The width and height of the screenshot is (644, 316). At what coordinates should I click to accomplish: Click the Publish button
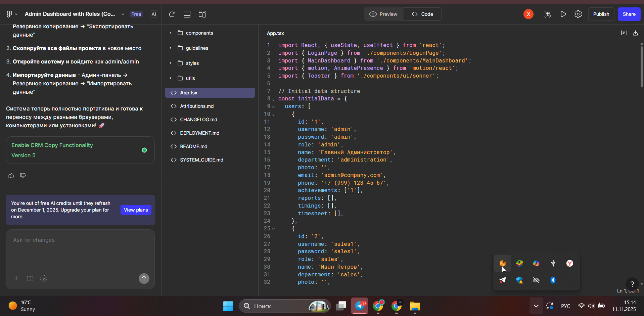click(601, 14)
